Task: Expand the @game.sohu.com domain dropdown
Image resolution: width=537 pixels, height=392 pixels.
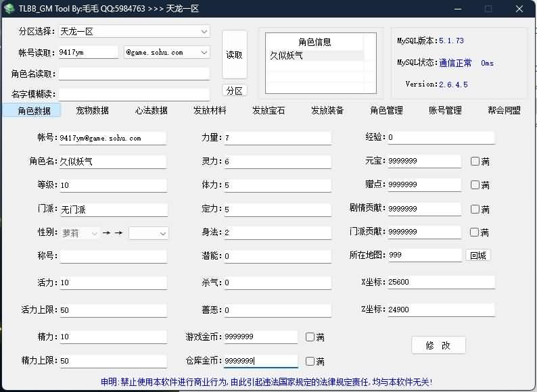Action: point(167,53)
